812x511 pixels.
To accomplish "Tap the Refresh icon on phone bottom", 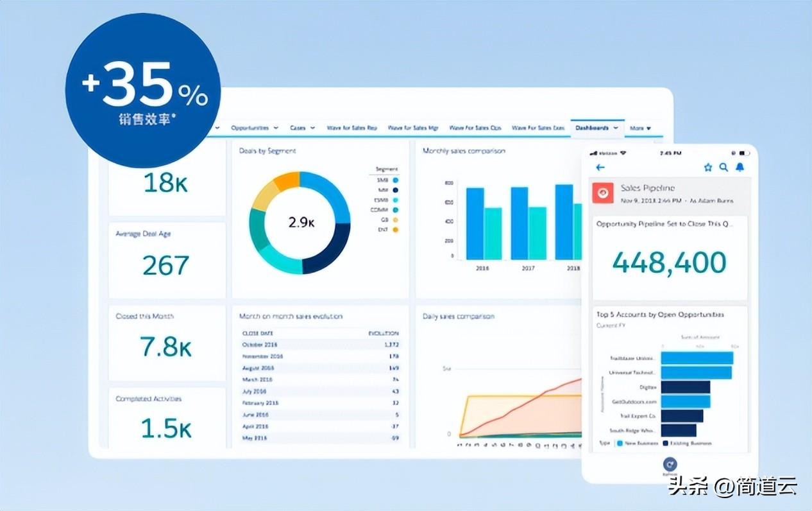I will click(670, 463).
